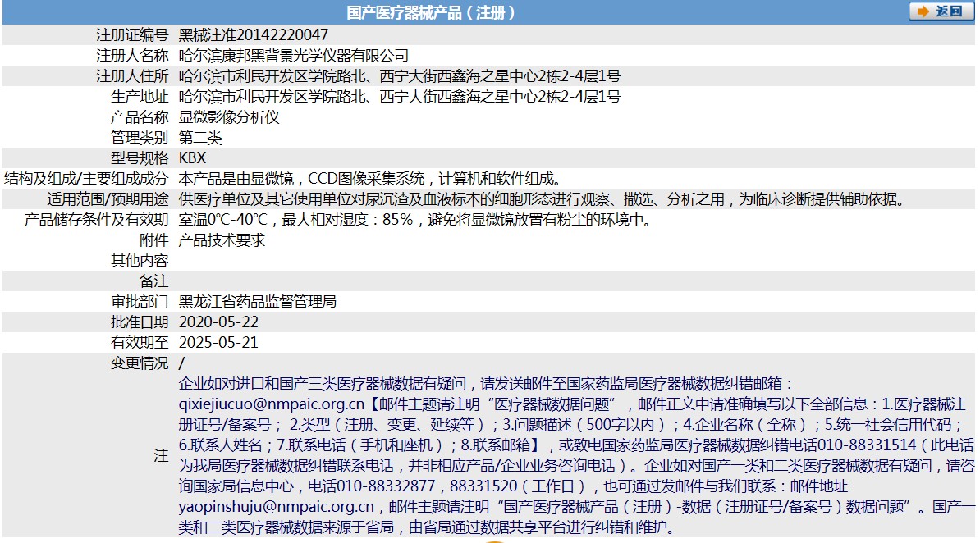Click the 批准日期 label
The height and width of the screenshot is (543, 980).
coord(140,322)
